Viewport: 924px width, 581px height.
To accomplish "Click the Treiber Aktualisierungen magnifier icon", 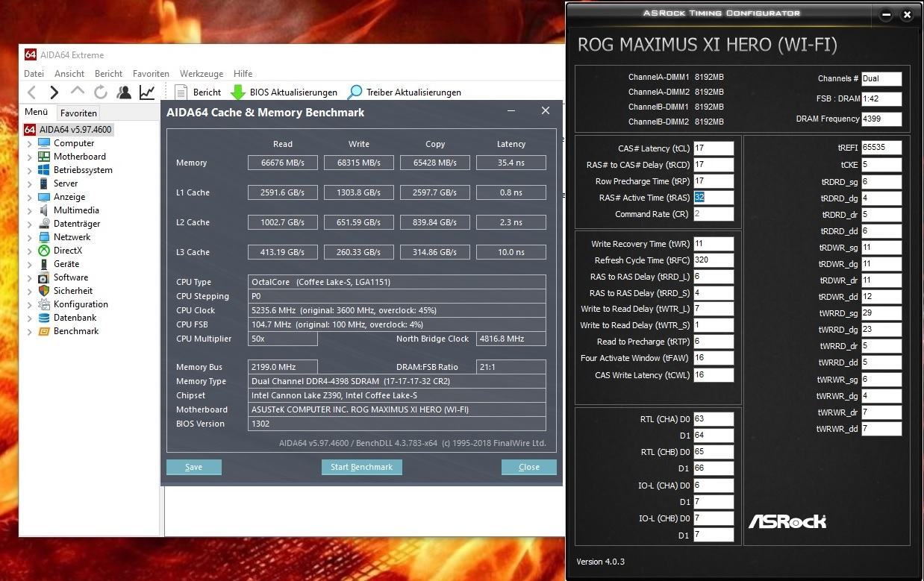I will (x=355, y=92).
